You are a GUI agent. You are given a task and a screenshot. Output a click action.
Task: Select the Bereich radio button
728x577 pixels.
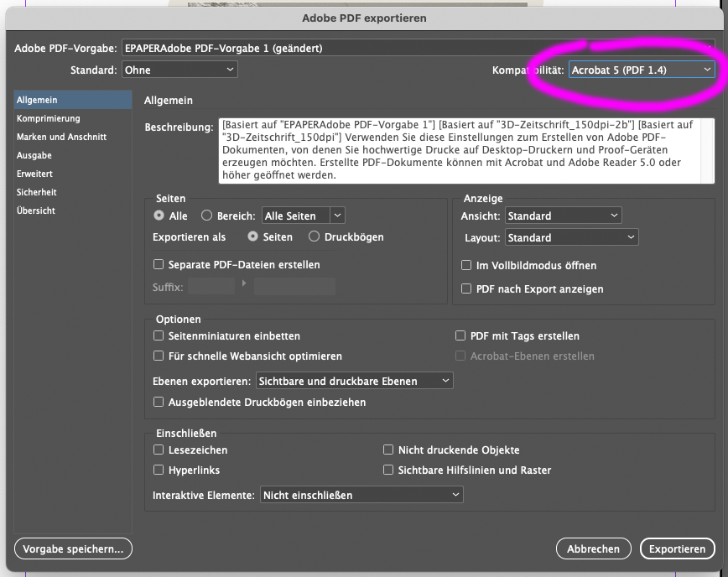[x=206, y=216]
